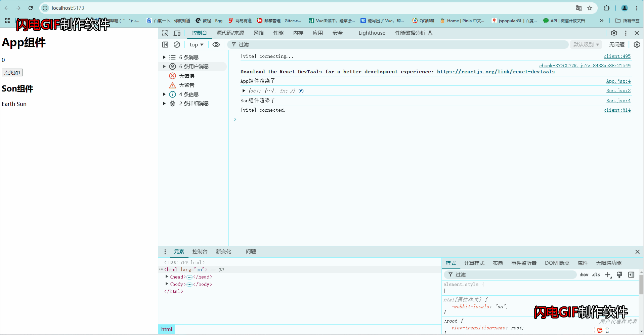644x335 pixels.
Task: Toggle element classes with the .cls control
Action: point(596,274)
